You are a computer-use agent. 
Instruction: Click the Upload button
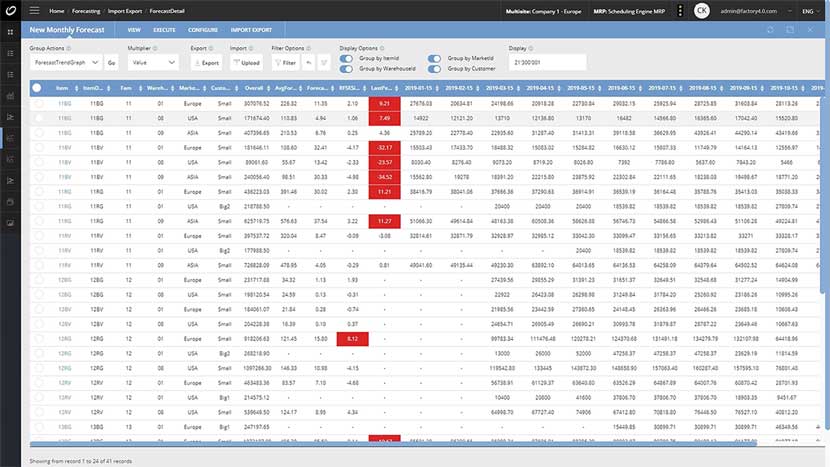coord(247,62)
